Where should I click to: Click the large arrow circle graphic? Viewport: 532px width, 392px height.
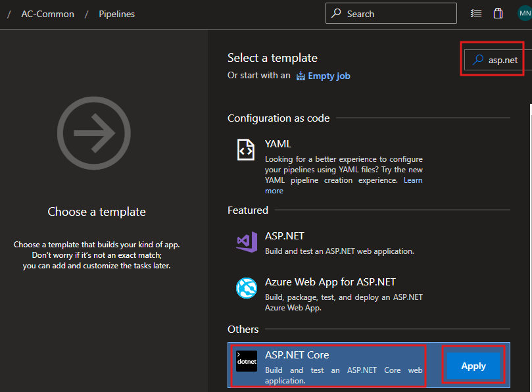(94, 133)
